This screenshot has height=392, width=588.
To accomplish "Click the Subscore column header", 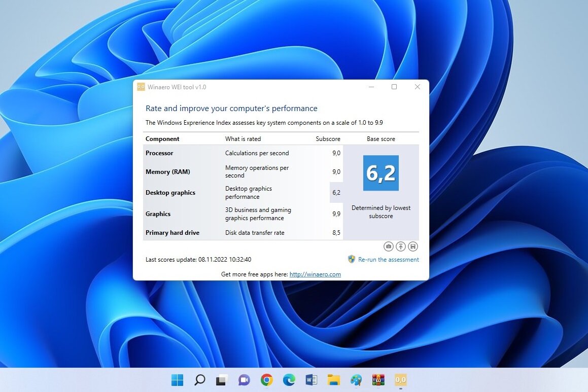I will [x=328, y=138].
